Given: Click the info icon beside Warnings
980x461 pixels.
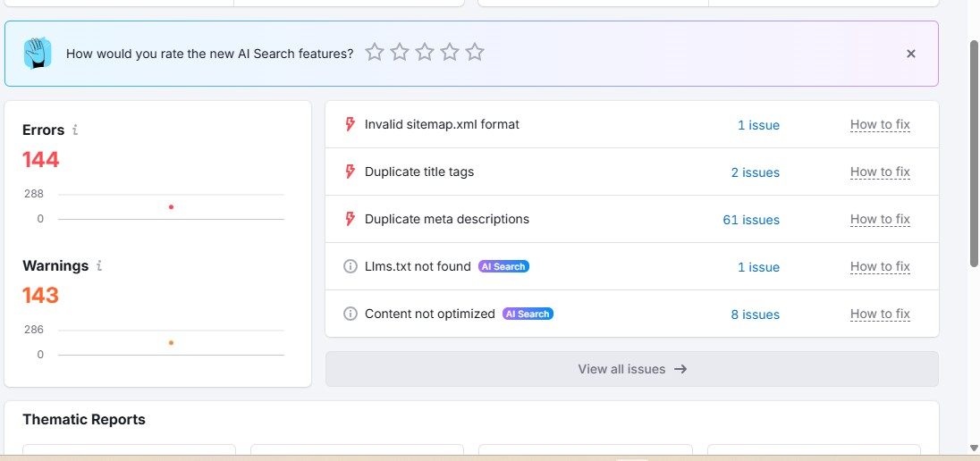Looking at the screenshot, I should pyautogui.click(x=99, y=265).
